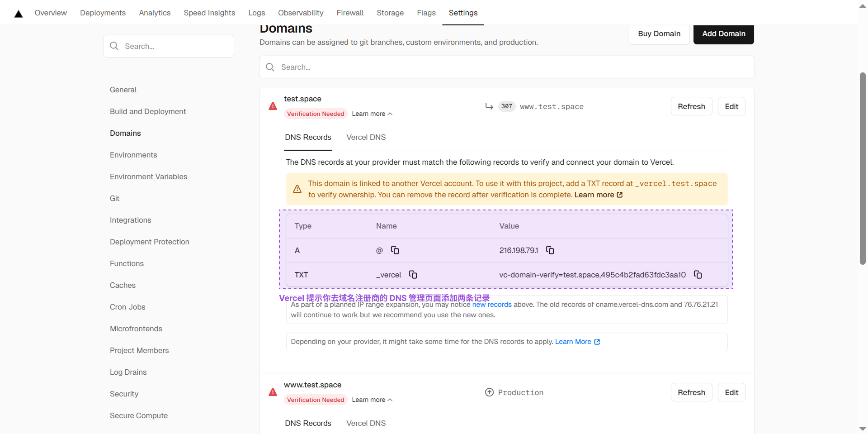Click the Vercel triangle logo
The image size is (868, 434).
tap(19, 14)
